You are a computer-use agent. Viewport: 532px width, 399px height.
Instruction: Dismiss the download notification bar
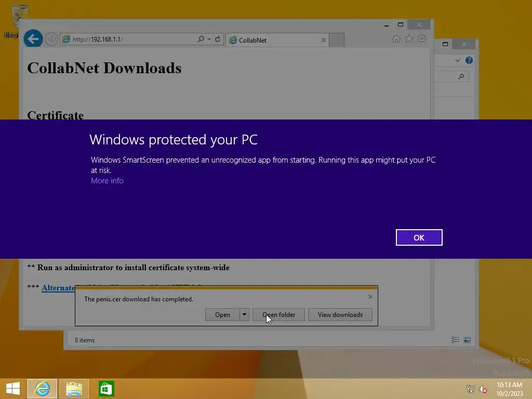(370, 297)
